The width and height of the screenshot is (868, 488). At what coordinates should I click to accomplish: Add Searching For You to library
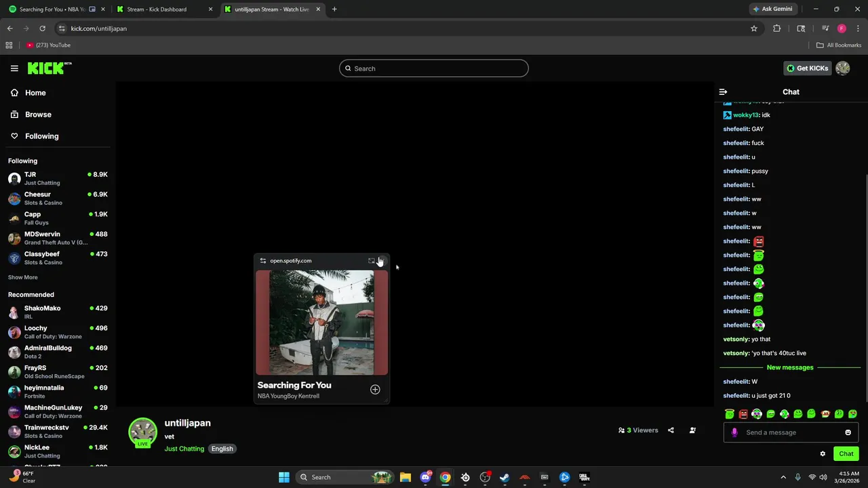375,390
